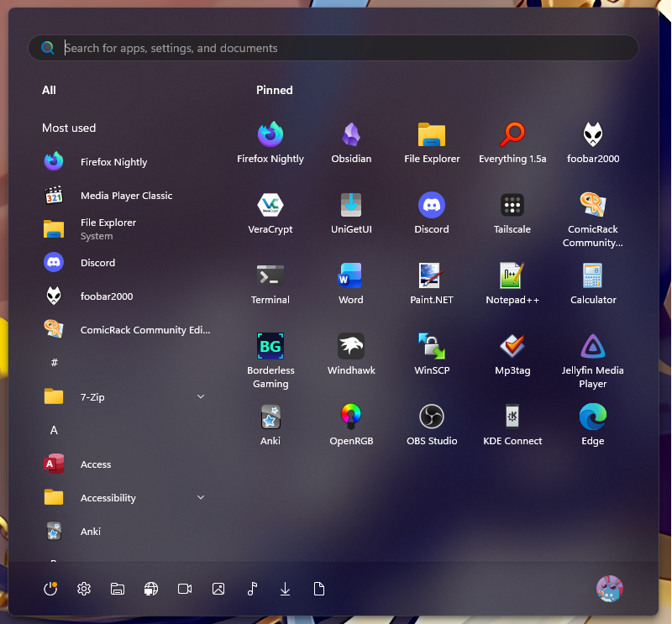Open OBS Studio
Screen dimensions: 672x624
(x=432, y=425)
